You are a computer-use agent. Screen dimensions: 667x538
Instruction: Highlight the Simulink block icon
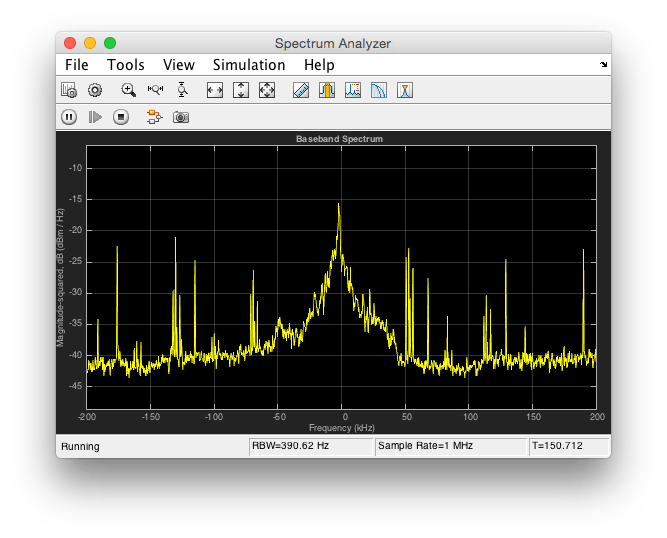(x=154, y=117)
